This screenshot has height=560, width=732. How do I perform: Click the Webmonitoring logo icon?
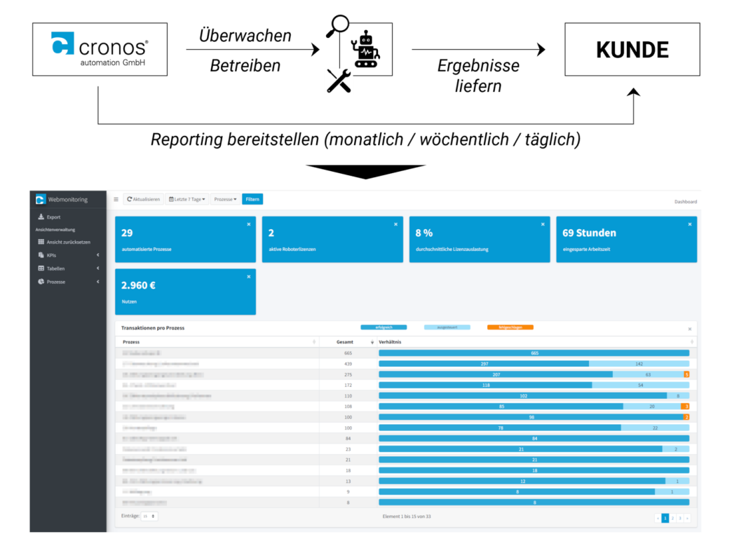click(40, 198)
